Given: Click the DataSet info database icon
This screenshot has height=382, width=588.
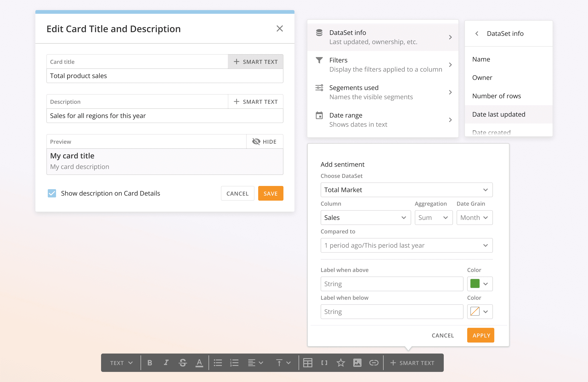Looking at the screenshot, I should (319, 33).
